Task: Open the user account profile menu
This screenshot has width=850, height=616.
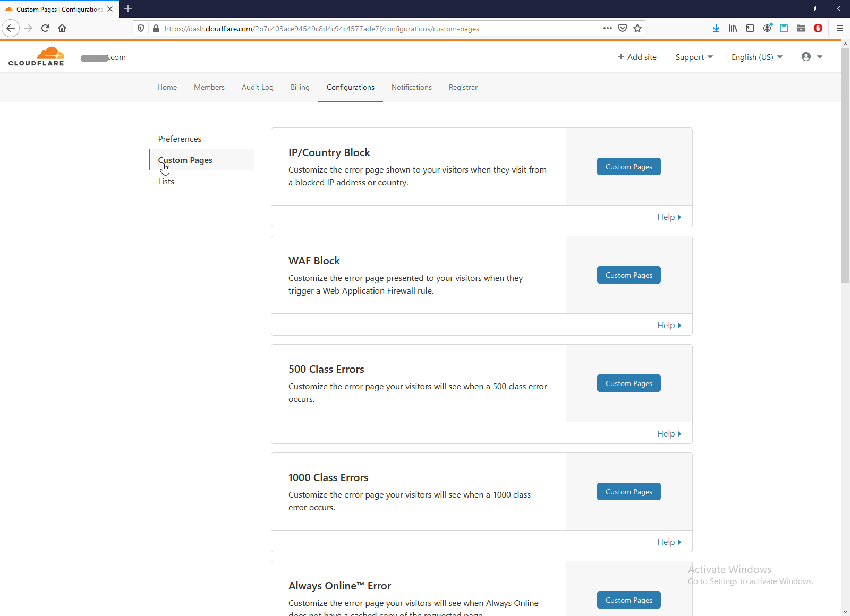Action: pos(812,57)
